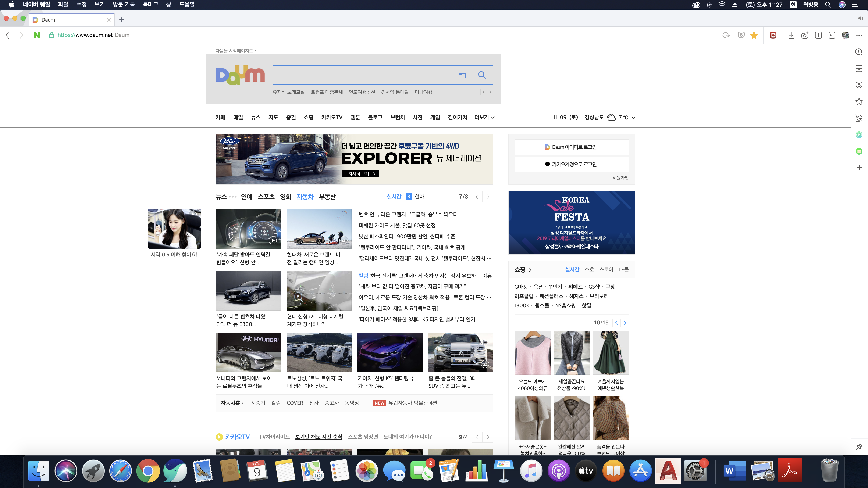Expand the 더보기 menu dropdown
Image resolution: width=868 pixels, height=488 pixels.
tap(484, 117)
